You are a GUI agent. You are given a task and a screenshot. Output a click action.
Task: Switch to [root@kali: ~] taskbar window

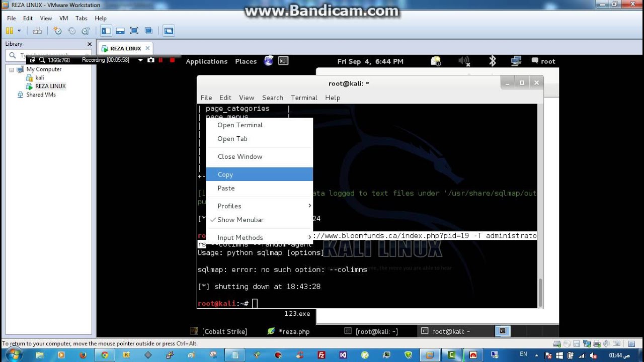tap(371, 331)
